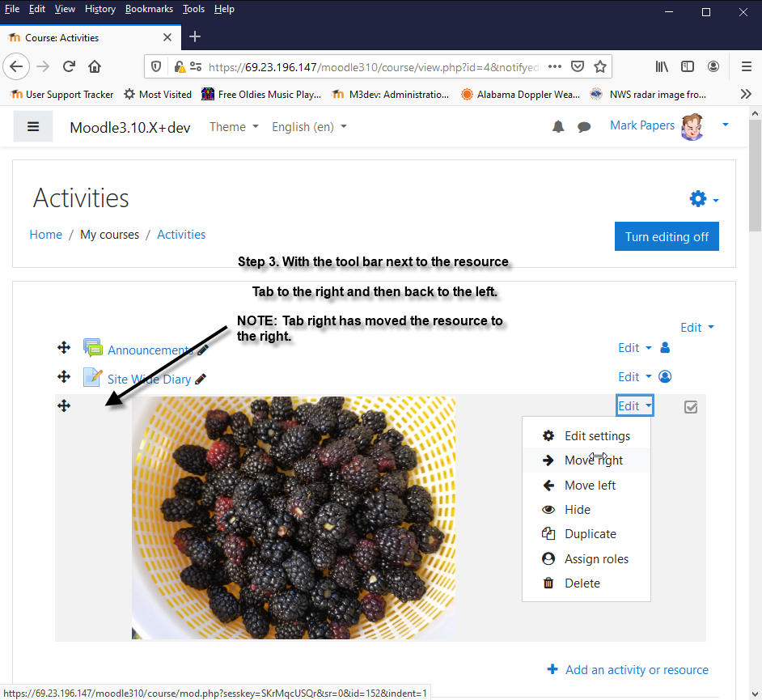Click the blackberries image thumbnail
This screenshot has height=700, width=762.
tap(294, 518)
